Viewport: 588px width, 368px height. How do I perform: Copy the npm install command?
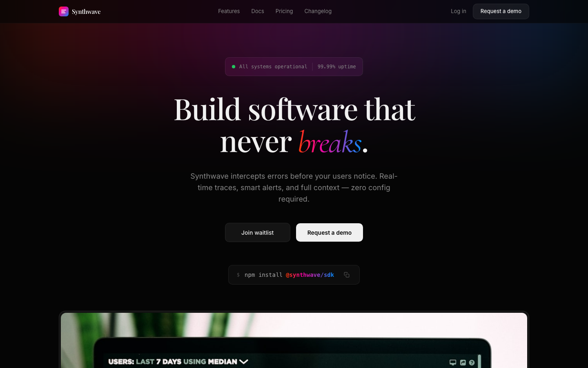click(347, 275)
